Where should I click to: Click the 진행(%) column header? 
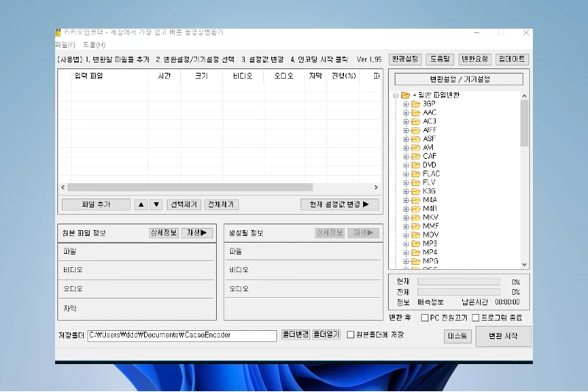[x=343, y=76]
